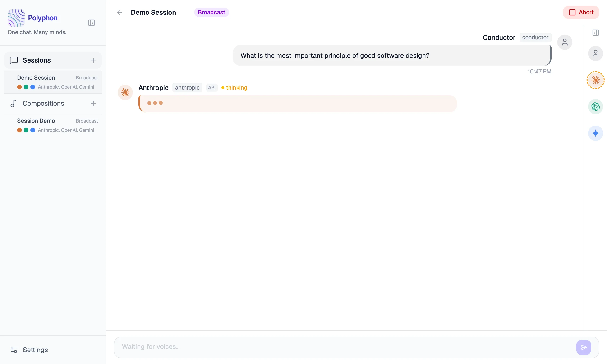Click the send message arrow button
Image resolution: width=607 pixels, height=364 pixels.
pos(584,347)
